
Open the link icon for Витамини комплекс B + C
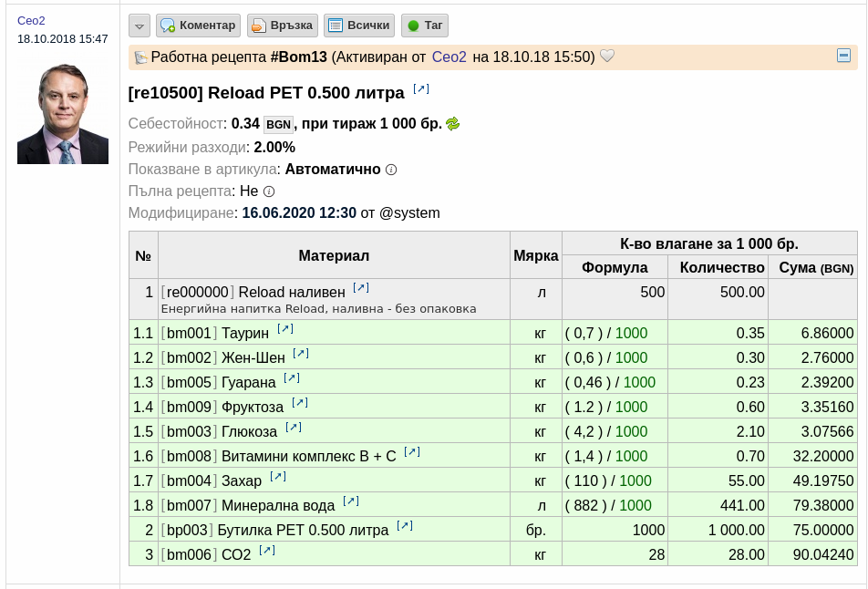412,451
